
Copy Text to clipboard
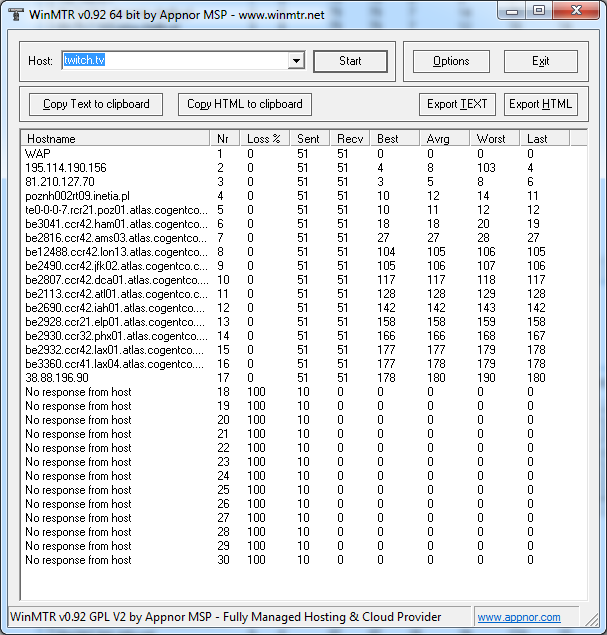click(x=96, y=104)
